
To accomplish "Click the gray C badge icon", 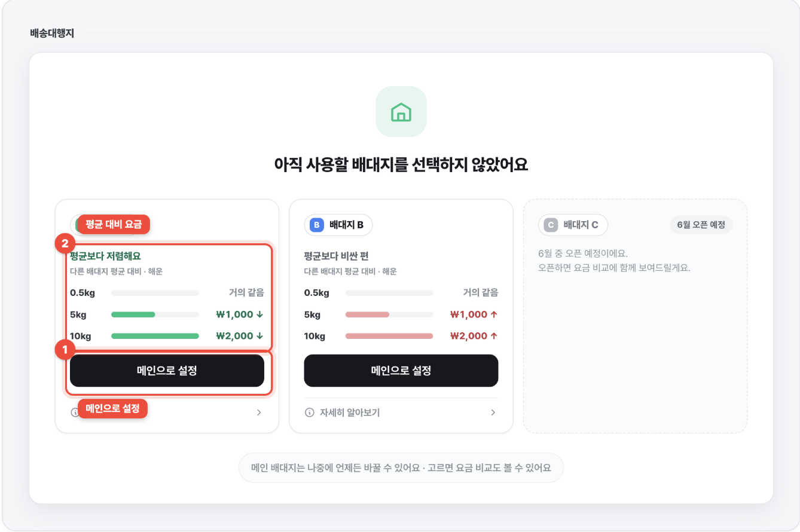I will (x=551, y=225).
